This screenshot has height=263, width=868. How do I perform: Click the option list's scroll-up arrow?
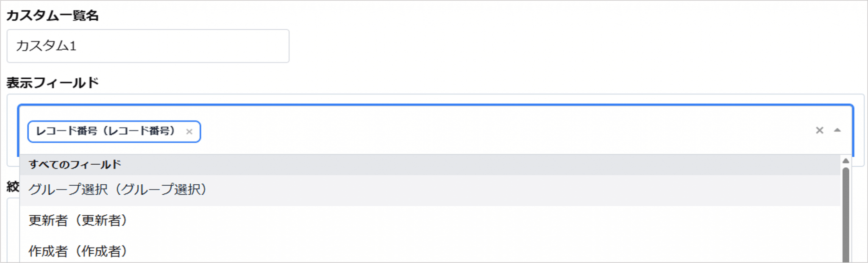coord(846,161)
